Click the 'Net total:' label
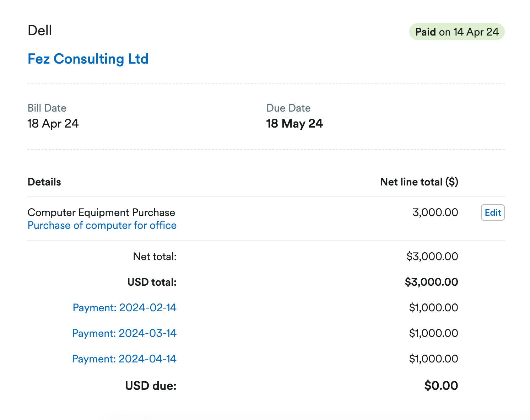Image resolution: width=530 pixels, height=420 pixels. pos(155,257)
